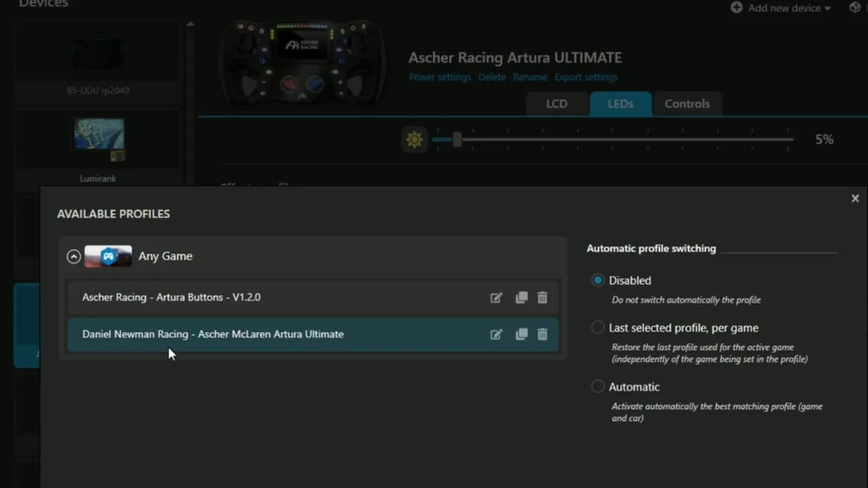Collapse the Any Game profile group
This screenshot has width=868, height=488.
pyautogui.click(x=74, y=256)
